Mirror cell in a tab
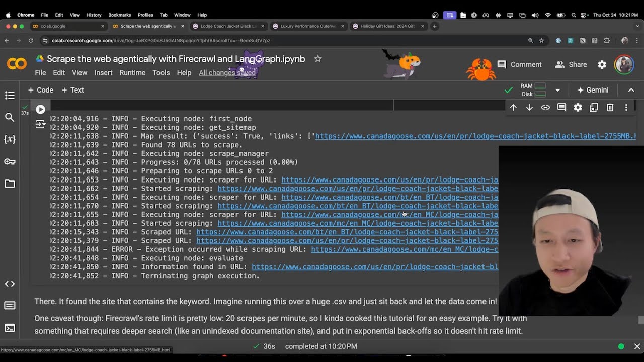 pos(594,107)
